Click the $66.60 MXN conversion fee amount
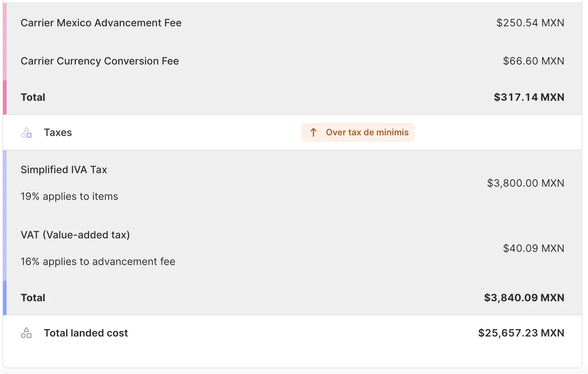The image size is (588, 374). (x=533, y=61)
